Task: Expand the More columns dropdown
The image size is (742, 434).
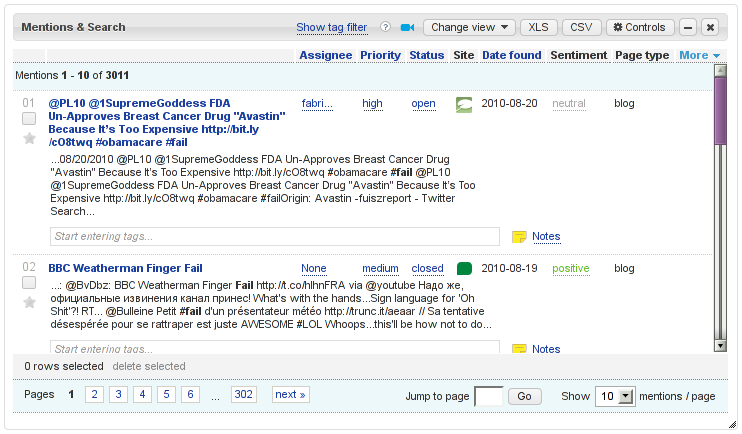Action: tap(699, 55)
